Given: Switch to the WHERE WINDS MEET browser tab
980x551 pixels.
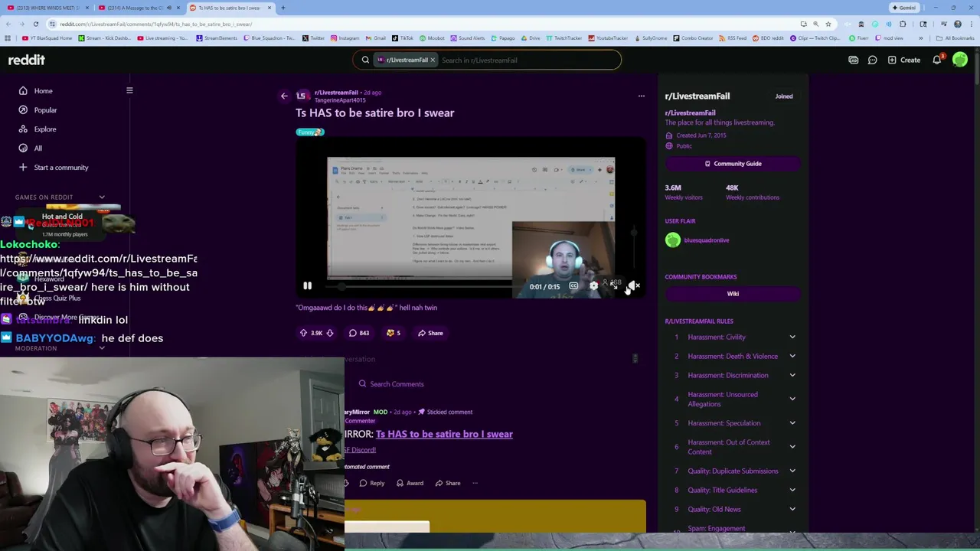Looking at the screenshot, I should tap(48, 8).
